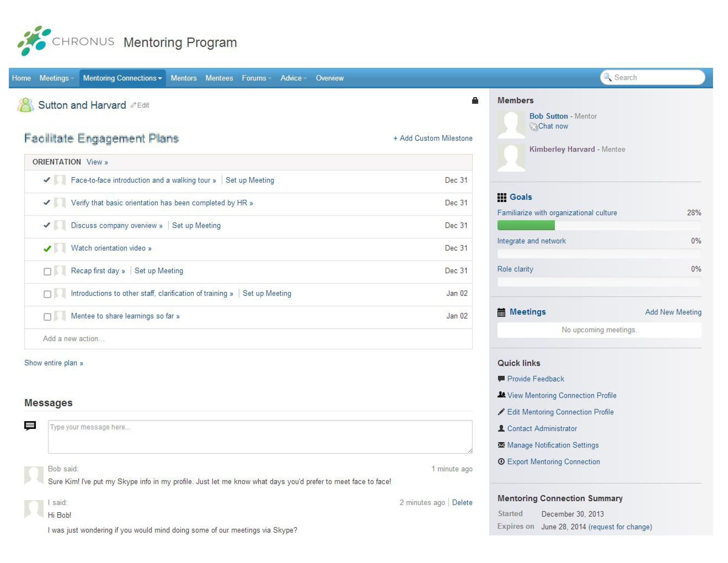Click request for change link
This screenshot has width=728, height=563.
coord(620,527)
